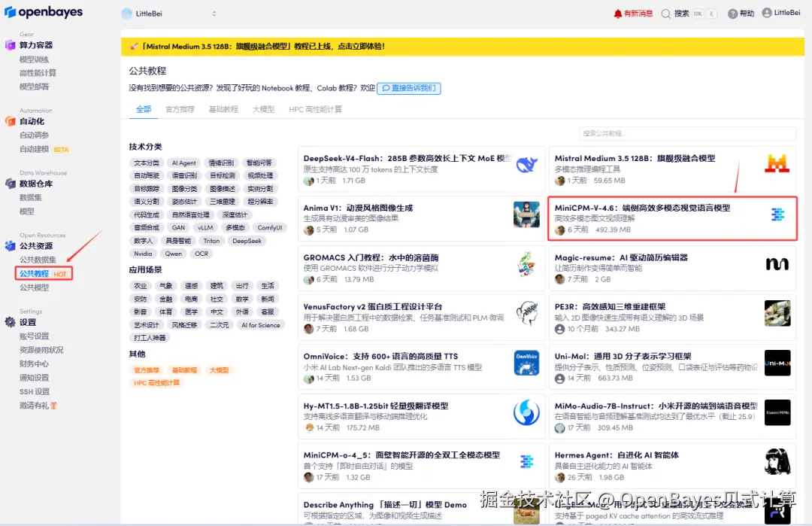
Task: Click the Hy-MT1.5 blue swirl logo
Action: 526,412
